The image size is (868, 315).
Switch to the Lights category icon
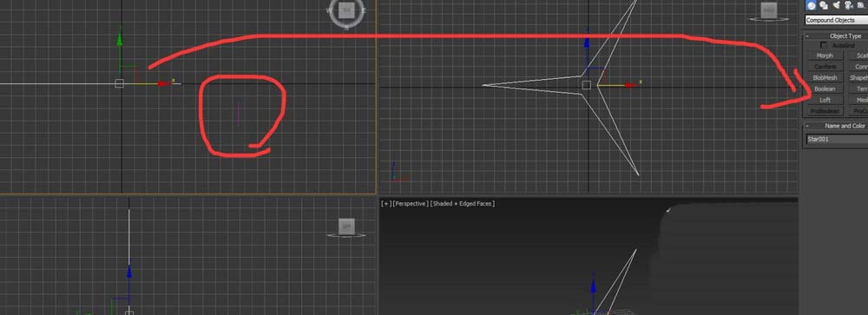coord(837,5)
